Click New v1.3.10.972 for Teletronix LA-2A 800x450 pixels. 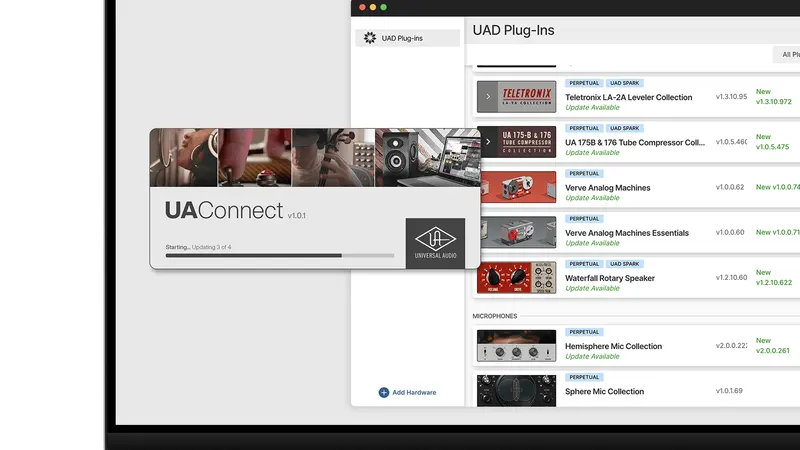pos(773,96)
